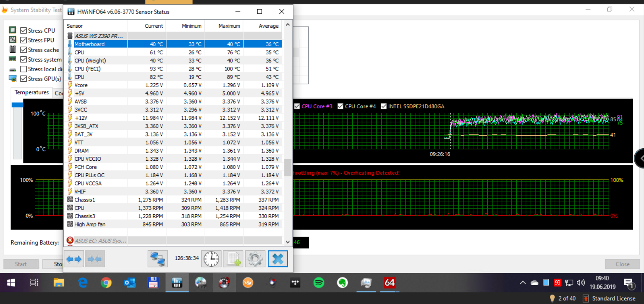Click the volume speaker tray icon
Image resolution: width=644 pixels, height=304 pixels.
(581, 283)
